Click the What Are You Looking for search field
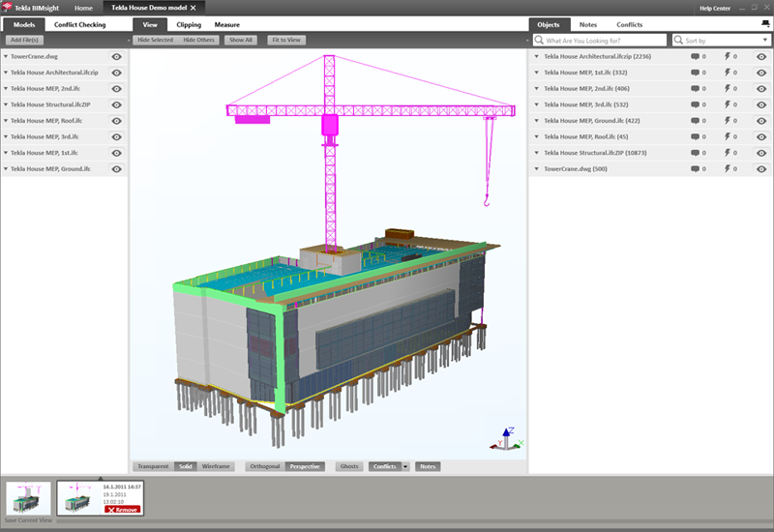The image size is (774, 532). pyautogui.click(x=600, y=40)
